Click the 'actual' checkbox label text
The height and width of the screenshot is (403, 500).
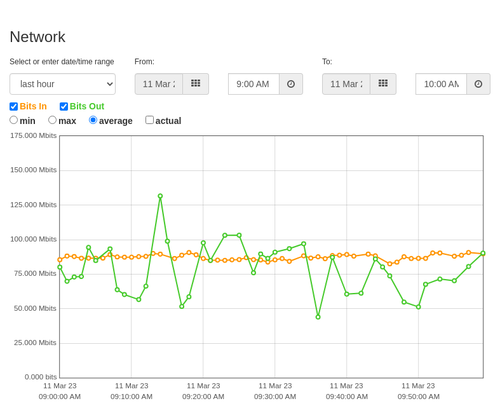[168, 121]
